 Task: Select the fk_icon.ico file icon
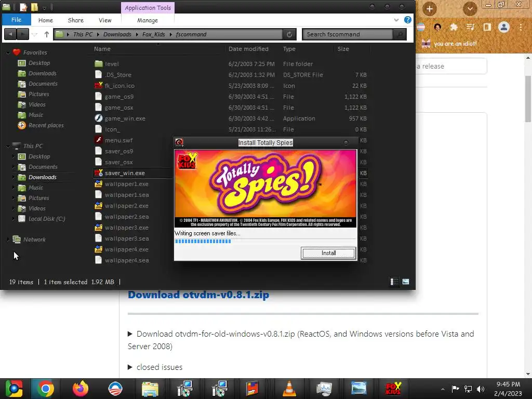98,86
